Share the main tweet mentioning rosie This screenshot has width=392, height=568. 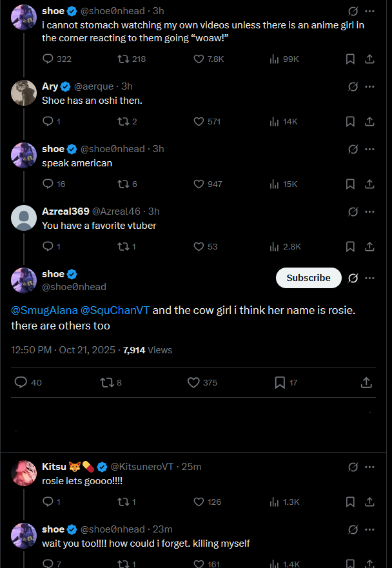(x=366, y=382)
